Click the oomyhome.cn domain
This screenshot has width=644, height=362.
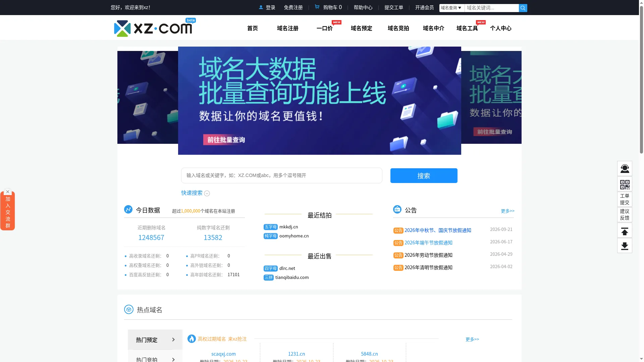(294, 236)
